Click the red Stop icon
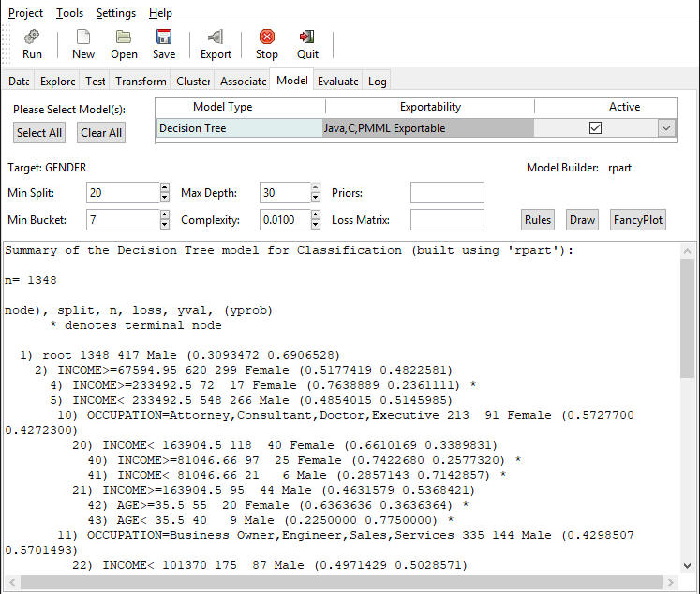The width and height of the screenshot is (700, 594). [x=267, y=37]
